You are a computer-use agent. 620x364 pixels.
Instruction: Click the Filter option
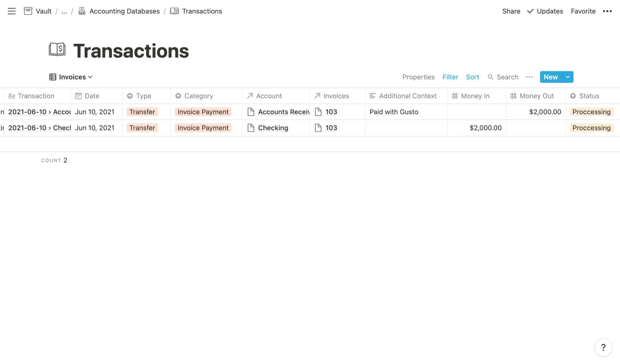pyautogui.click(x=450, y=77)
